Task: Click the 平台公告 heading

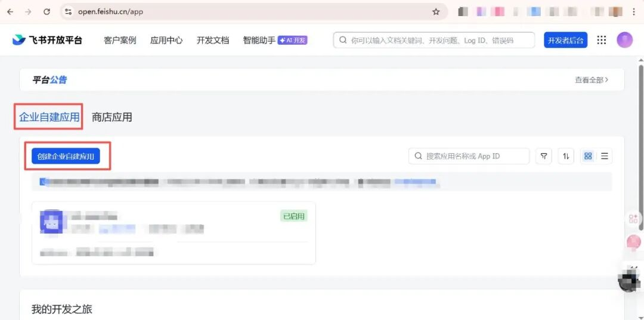Action: pos(49,80)
